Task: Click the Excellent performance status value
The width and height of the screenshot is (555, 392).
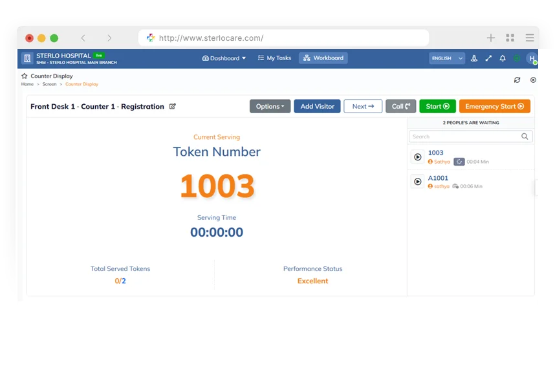Action: tap(312, 281)
